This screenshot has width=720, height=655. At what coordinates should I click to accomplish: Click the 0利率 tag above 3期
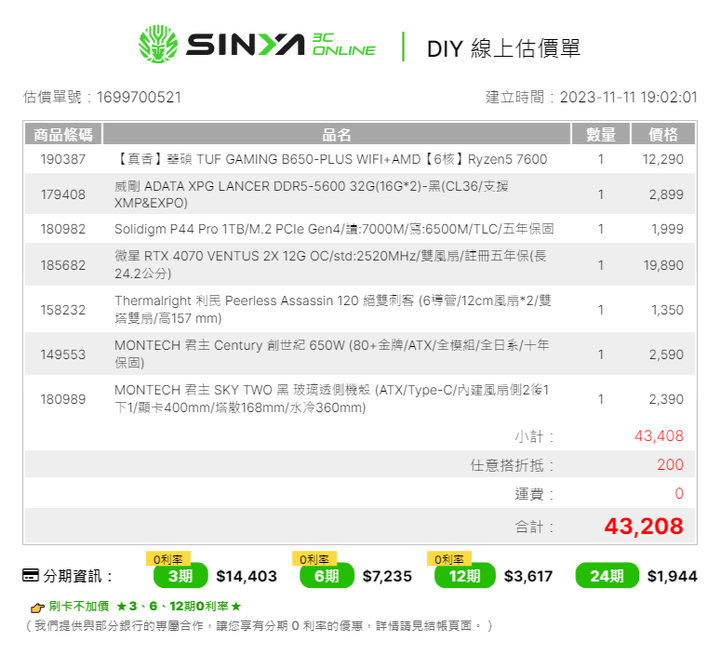pyautogui.click(x=168, y=559)
